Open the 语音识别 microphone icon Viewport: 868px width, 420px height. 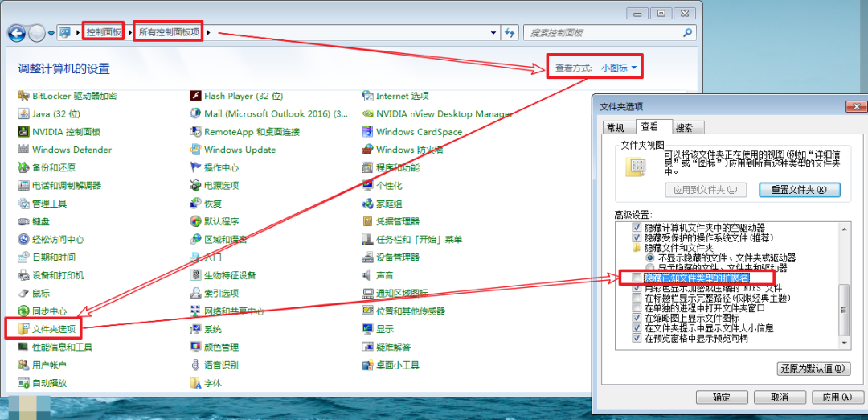tap(194, 365)
